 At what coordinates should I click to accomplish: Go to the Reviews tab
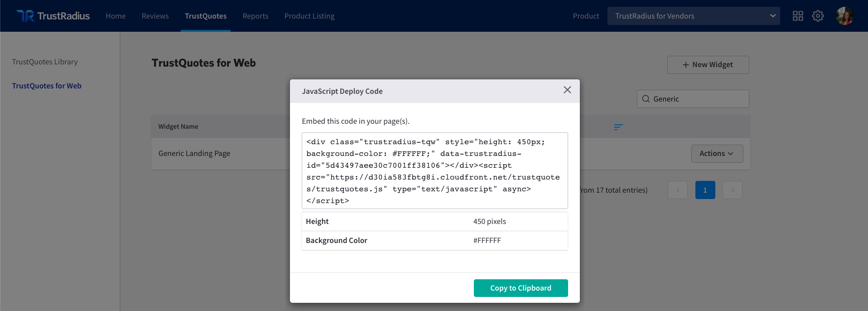(155, 16)
